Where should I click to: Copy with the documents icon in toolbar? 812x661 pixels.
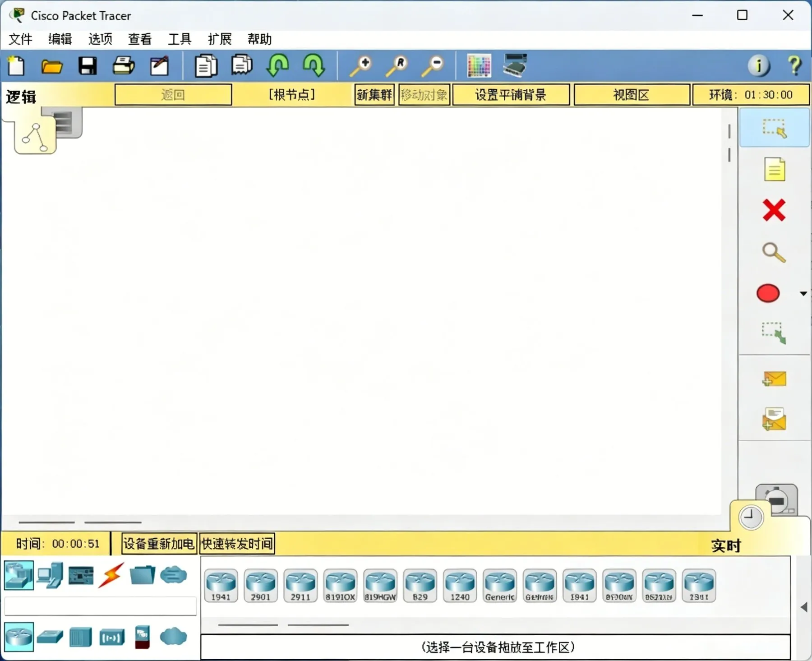(206, 66)
